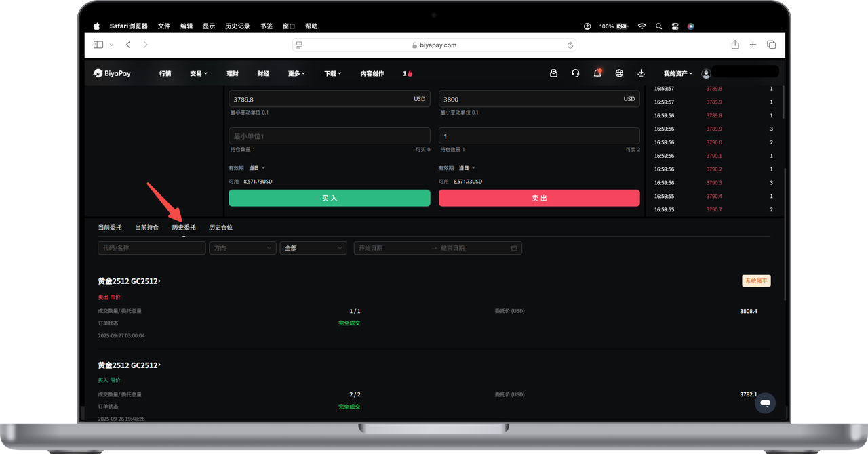This screenshot has height=454, width=868.
Task: Click the 代码/名称 search field
Action: click(x=151, y=248)
